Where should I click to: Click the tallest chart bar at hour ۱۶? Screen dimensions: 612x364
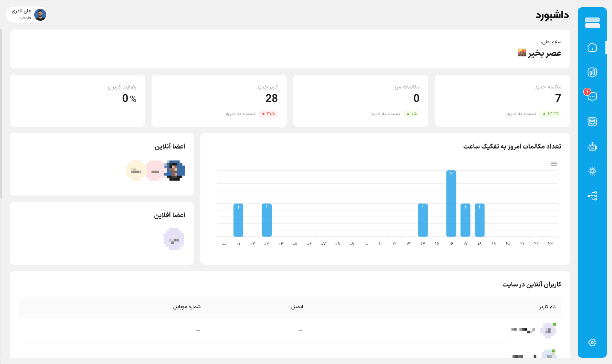click(451, 204)
